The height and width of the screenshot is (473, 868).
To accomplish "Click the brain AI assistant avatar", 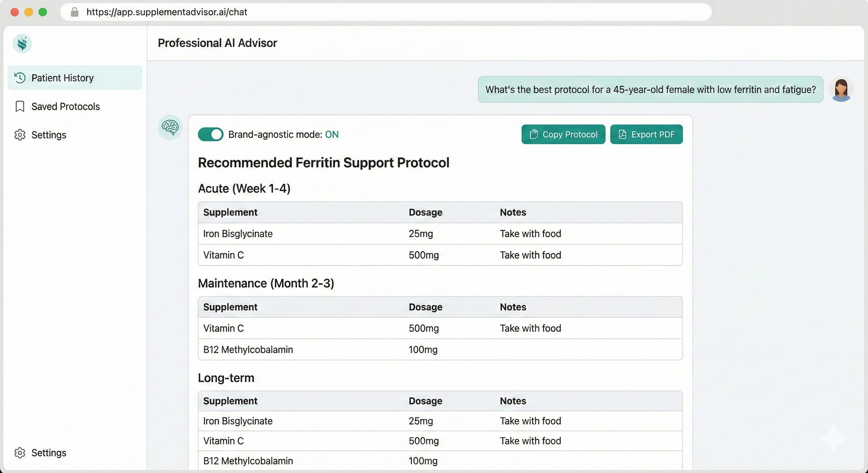I will pyautogui.click(x=170, y=127).
